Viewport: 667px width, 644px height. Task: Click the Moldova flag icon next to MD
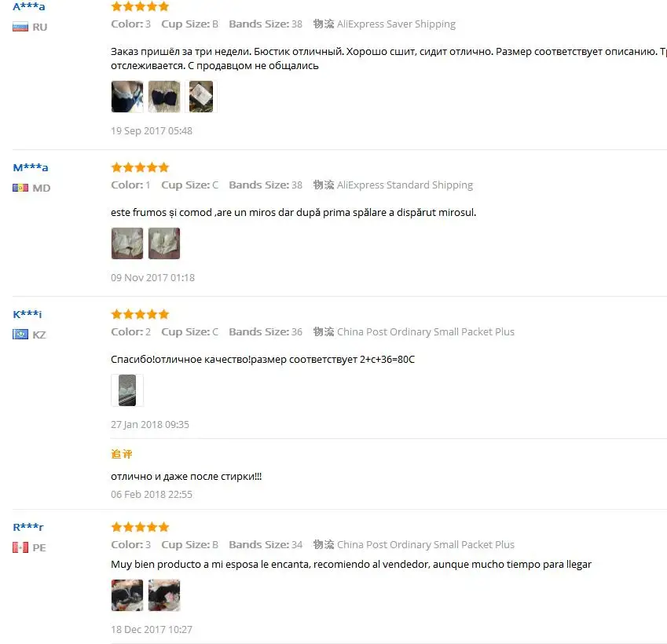click(20, 188)
